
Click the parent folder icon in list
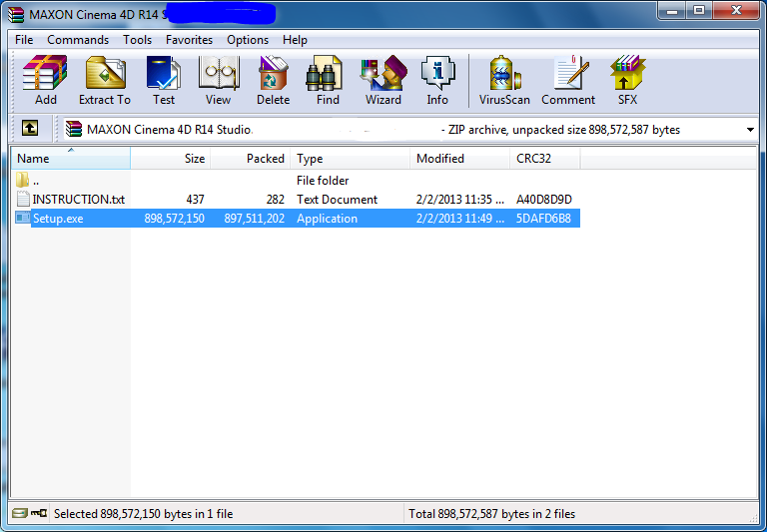point(23,180)
